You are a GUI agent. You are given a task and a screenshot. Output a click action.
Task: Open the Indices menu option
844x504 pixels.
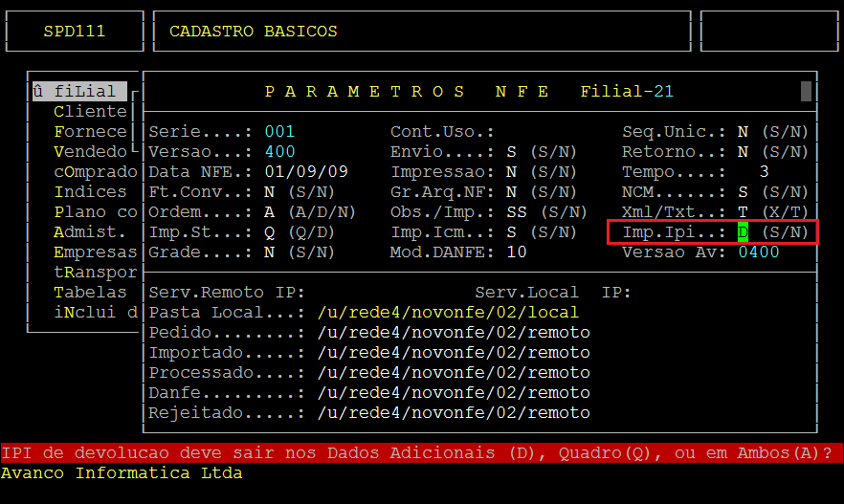tap(90, 192)
